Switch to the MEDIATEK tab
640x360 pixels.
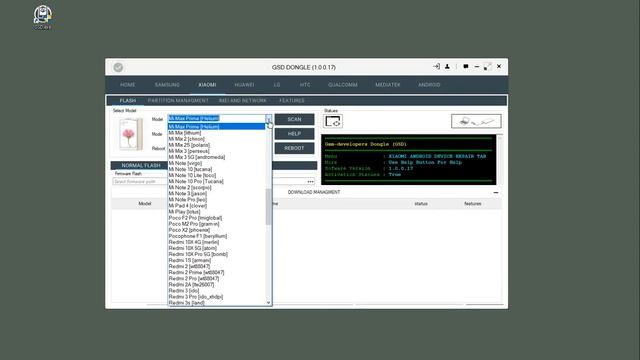coord(388,85)
